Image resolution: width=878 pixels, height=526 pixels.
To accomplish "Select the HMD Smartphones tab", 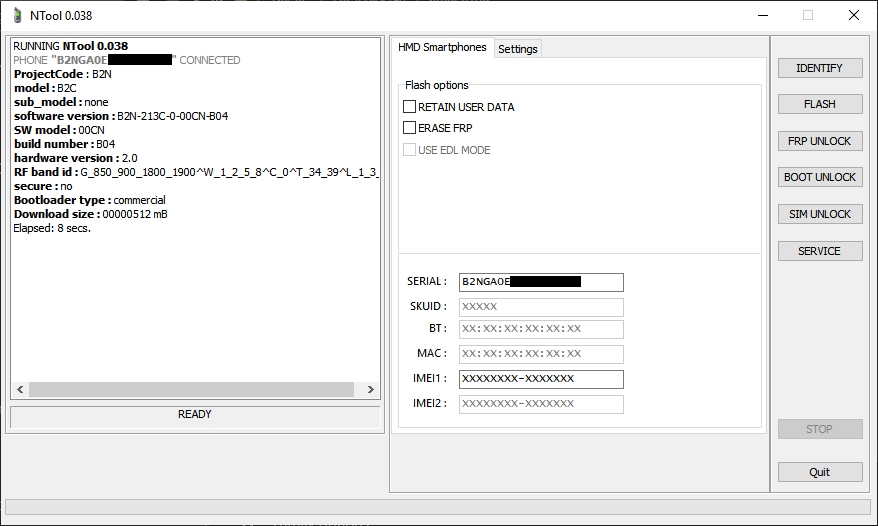I will pyautogui.click(x=442, y=47).
